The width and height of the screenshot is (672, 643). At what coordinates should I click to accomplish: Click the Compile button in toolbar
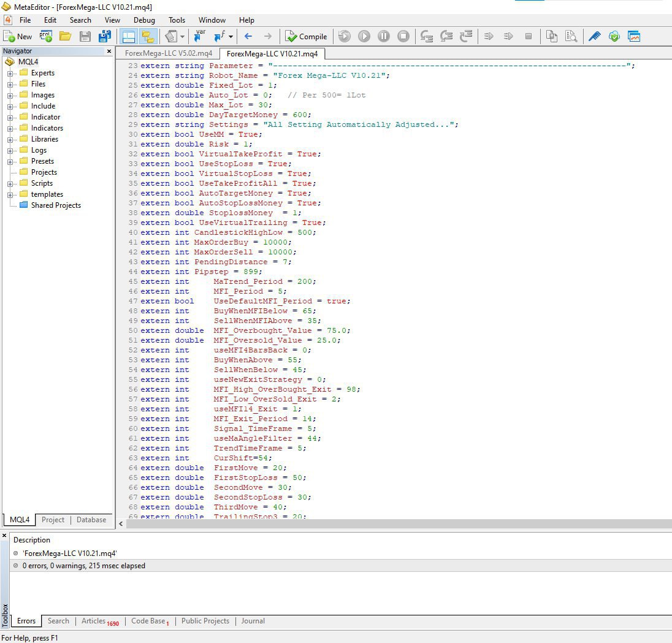[306, 36]
